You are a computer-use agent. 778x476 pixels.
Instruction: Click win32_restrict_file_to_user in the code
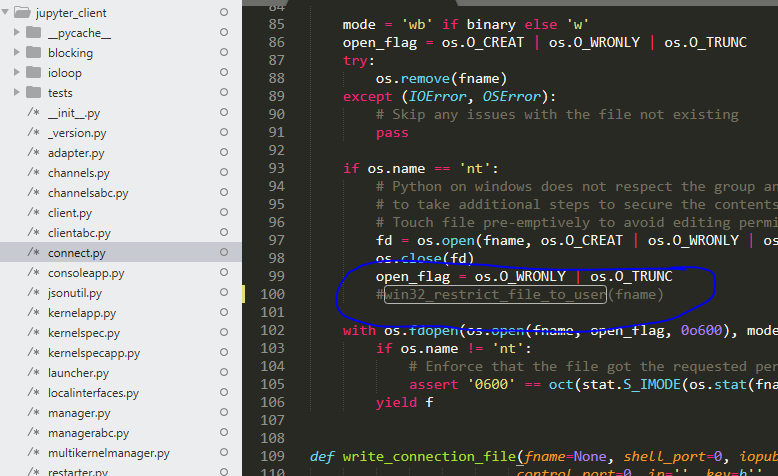(x=495, y=295)
